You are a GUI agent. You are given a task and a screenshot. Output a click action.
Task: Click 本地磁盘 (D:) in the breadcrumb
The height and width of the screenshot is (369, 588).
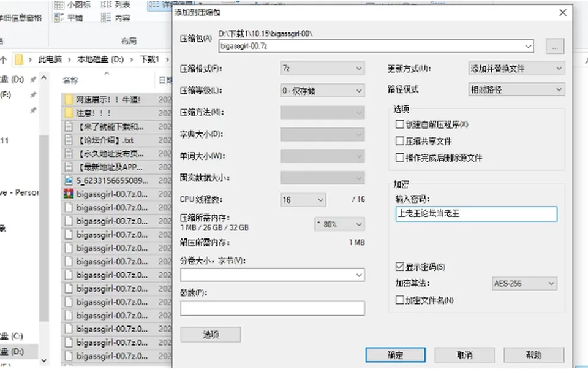pos(100,59)
